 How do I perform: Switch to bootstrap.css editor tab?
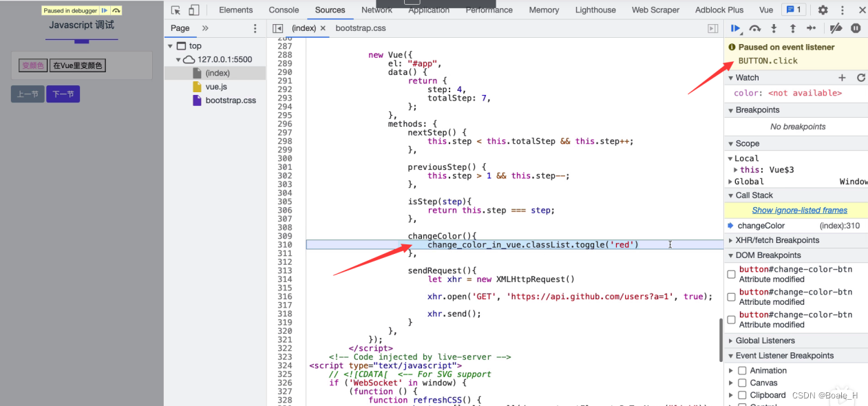[x=361, y=28]
